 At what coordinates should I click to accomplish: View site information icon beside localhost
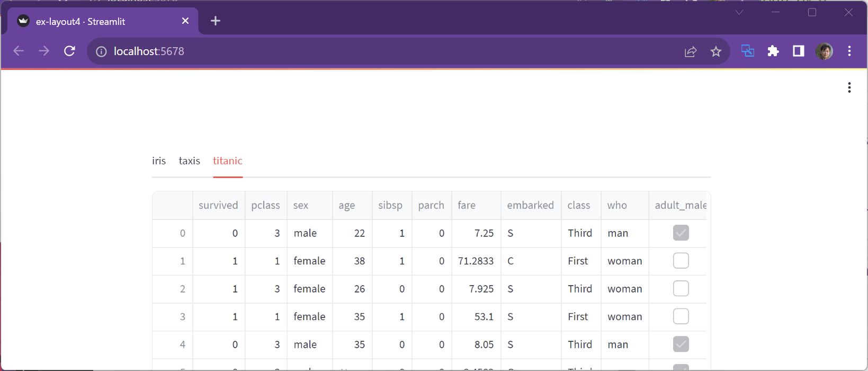101,51
